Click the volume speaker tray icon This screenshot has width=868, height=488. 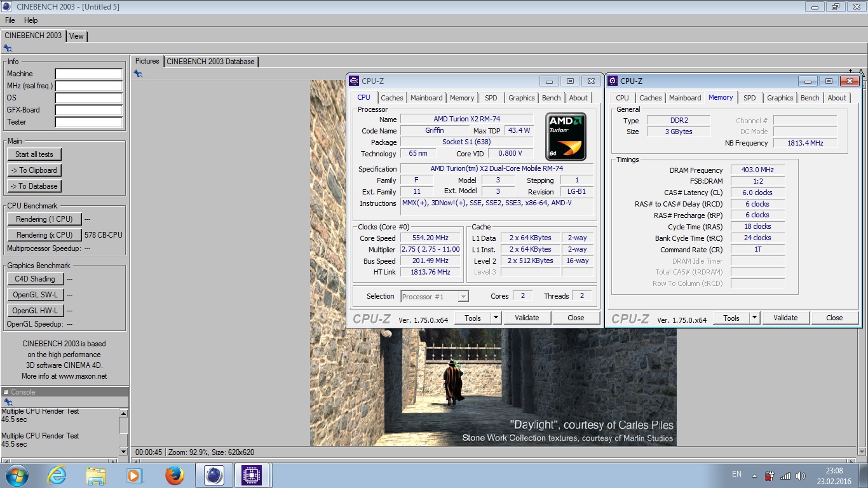click(x=801, y=476)
